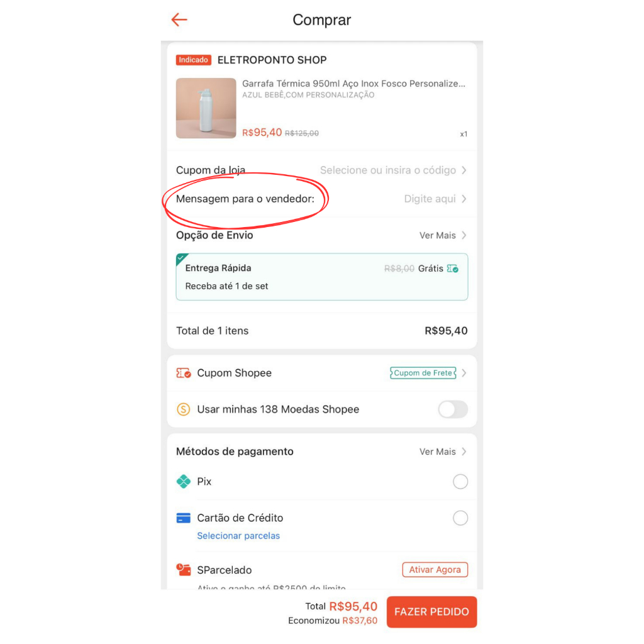Expand the Cupom da loja chevron

click(x=464, y=170)
